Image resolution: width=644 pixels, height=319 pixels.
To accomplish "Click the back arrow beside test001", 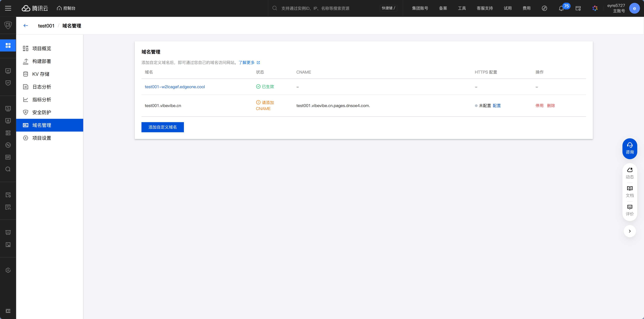I will [x=25, y=25].
